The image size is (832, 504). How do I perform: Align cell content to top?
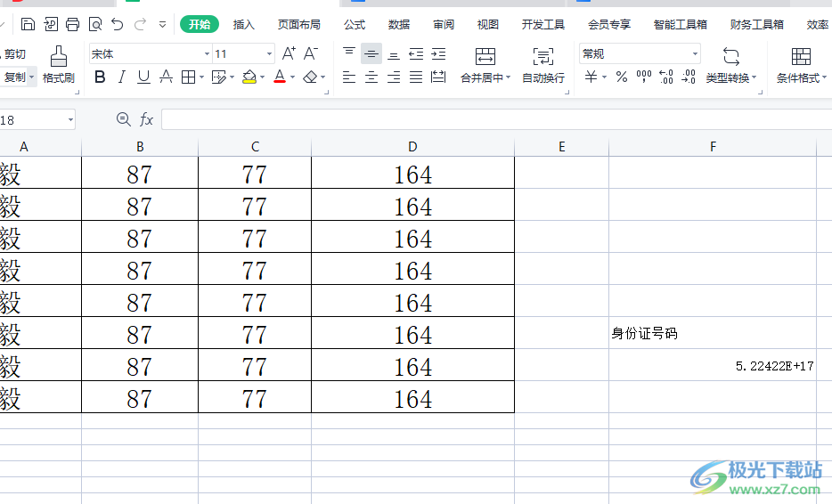349,53
